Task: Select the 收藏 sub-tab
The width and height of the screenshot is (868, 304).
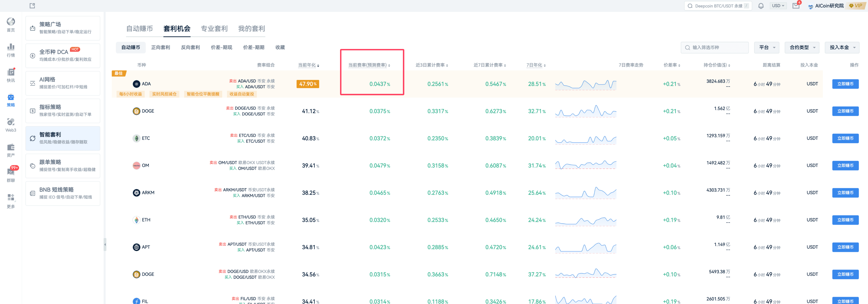Action: [x=280, y=48]
